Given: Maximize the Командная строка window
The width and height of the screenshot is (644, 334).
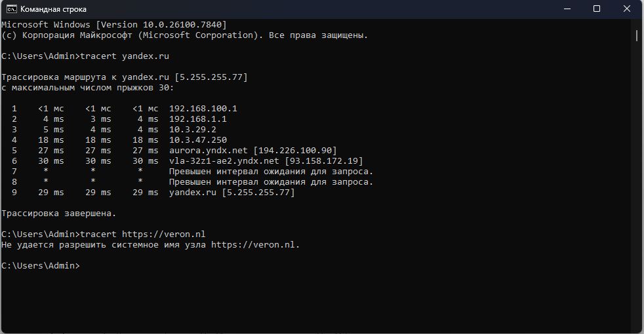Looking at the screenshot, I should (597, 9).
